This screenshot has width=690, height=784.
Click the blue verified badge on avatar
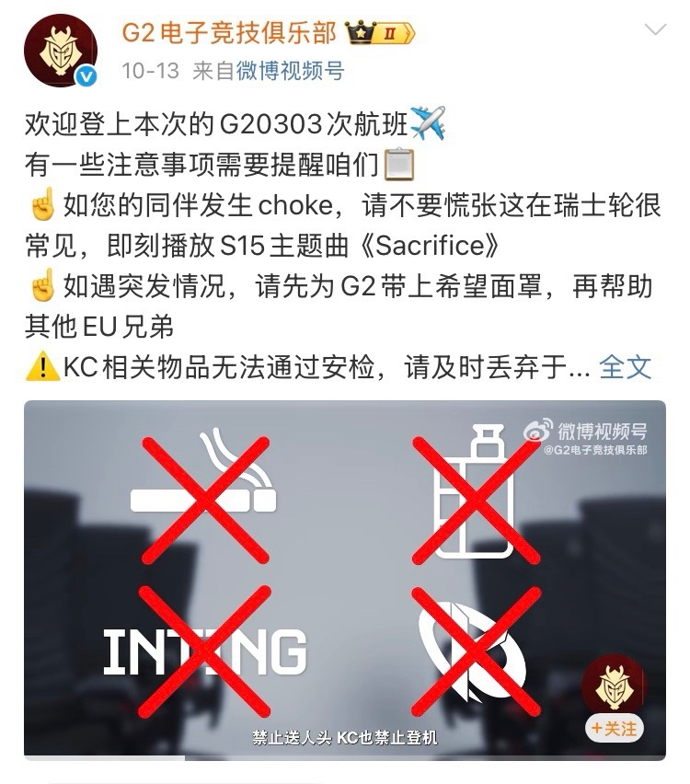click(86, 76)
